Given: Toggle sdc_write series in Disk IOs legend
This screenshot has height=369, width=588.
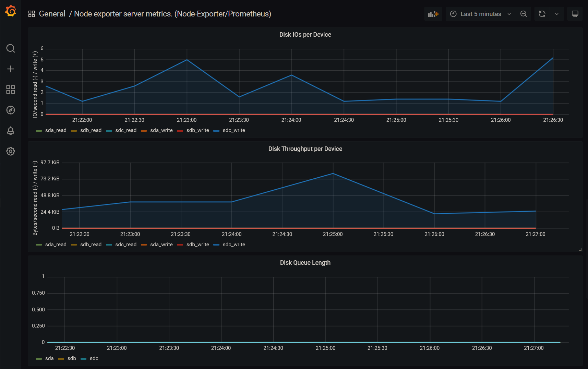Looking at the screenshot, I should click(234, 130).
